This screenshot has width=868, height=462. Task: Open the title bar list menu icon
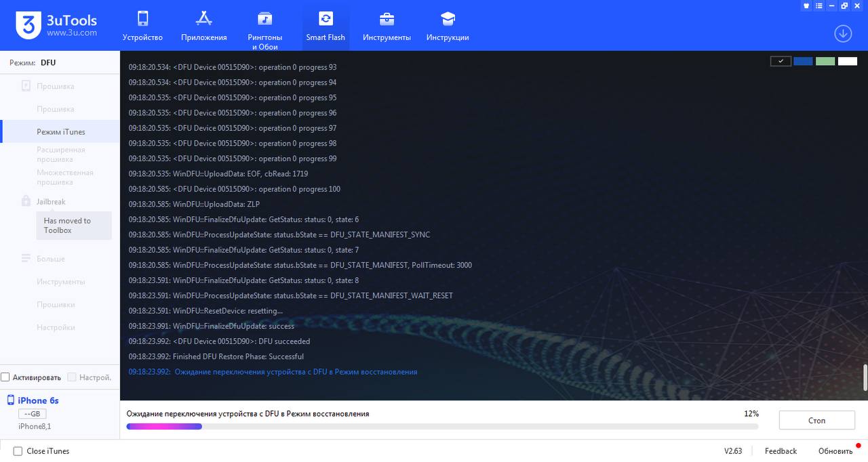818,5
